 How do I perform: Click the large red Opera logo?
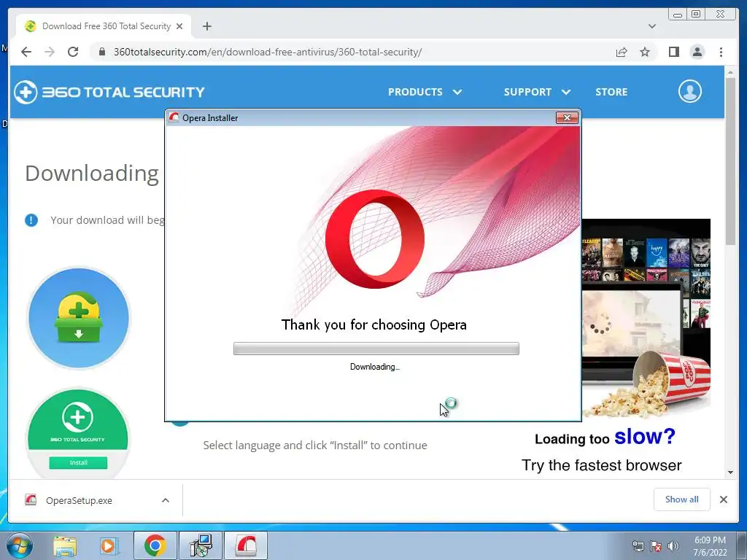(375, 239)
